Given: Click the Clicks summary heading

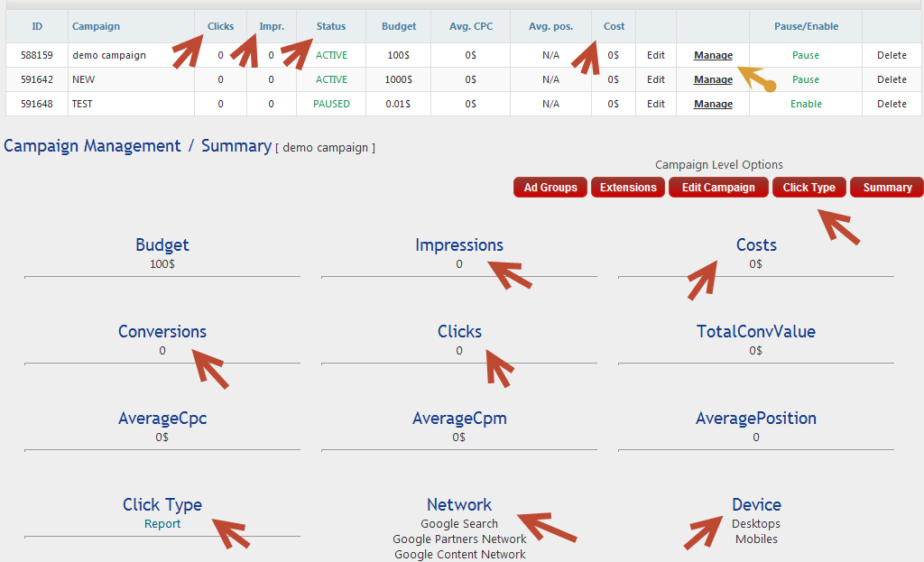Looking at the screenshot, I should point(459,332).
